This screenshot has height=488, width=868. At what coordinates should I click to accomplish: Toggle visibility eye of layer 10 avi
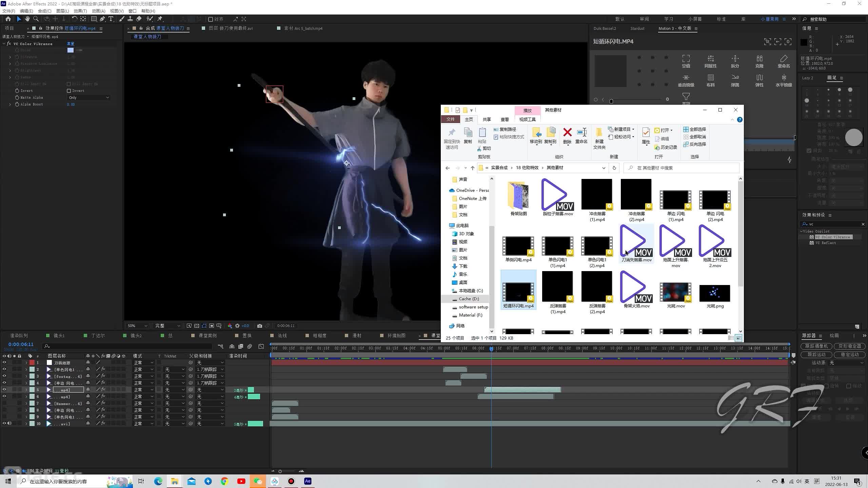(4, 423)
